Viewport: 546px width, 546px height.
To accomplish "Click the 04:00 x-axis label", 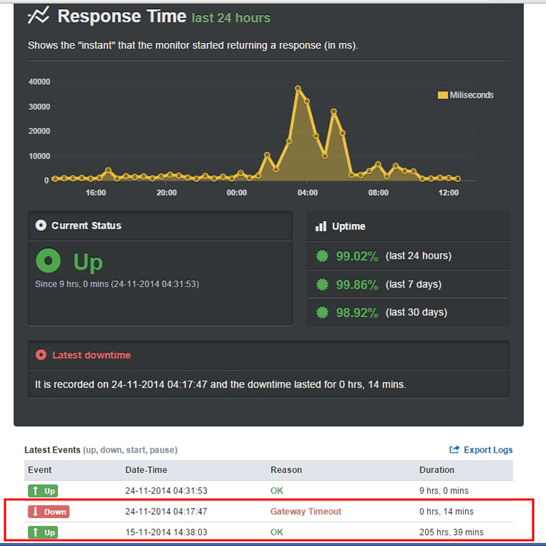I will (307, 193).
